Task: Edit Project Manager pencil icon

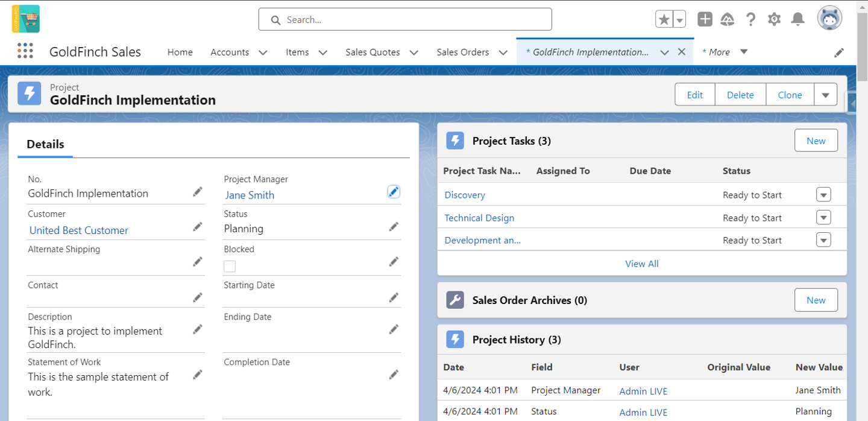Action: click(394, 192)
